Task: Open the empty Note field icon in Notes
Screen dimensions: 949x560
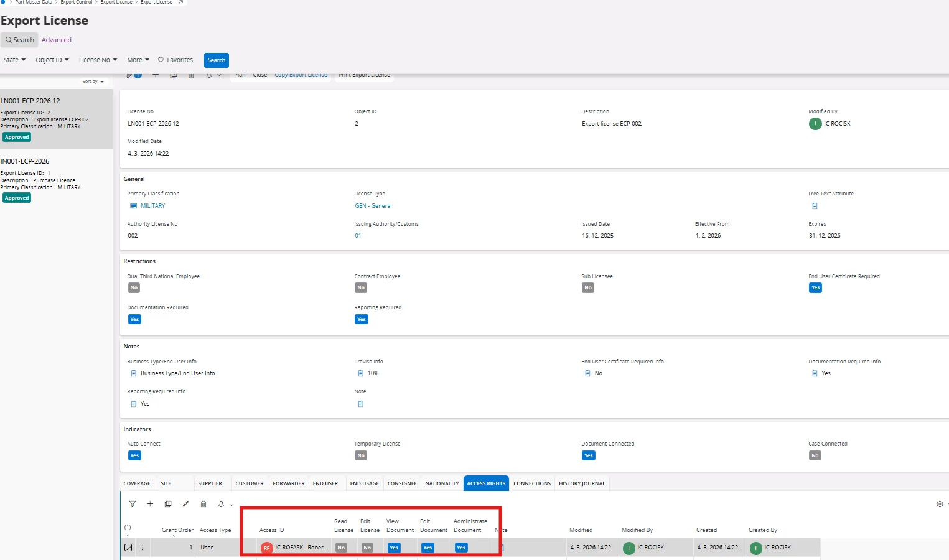Action: 360,404
